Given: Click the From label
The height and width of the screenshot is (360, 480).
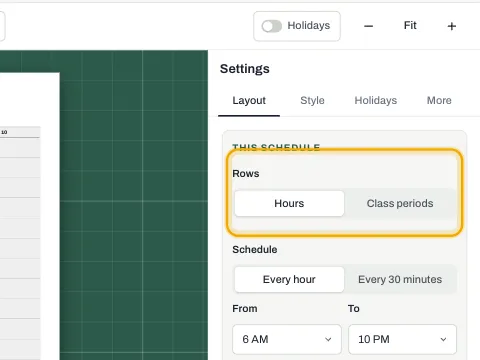Looking at the screenshot, I should click(x=245, y=309).
